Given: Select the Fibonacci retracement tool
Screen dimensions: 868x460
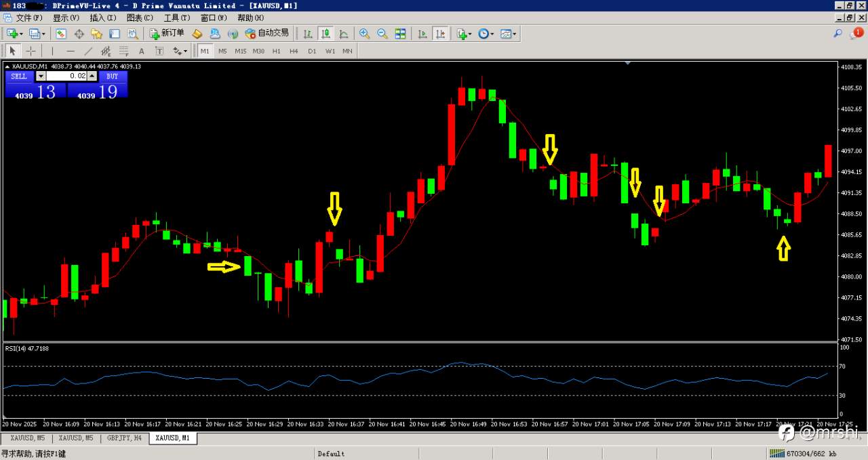Looking at the screenshot, I should coord(124,51).
